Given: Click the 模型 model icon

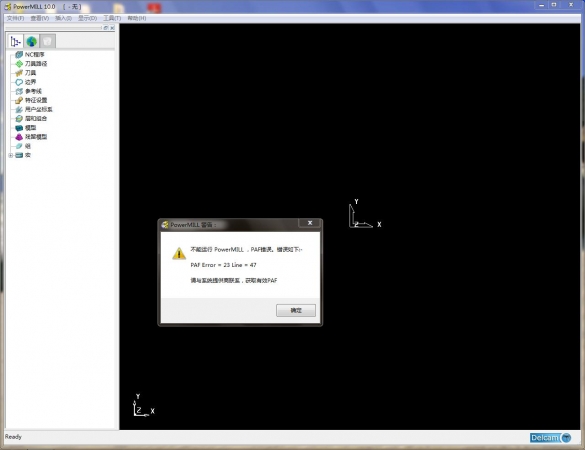Looking at the screenshot, I should (19, 128).
